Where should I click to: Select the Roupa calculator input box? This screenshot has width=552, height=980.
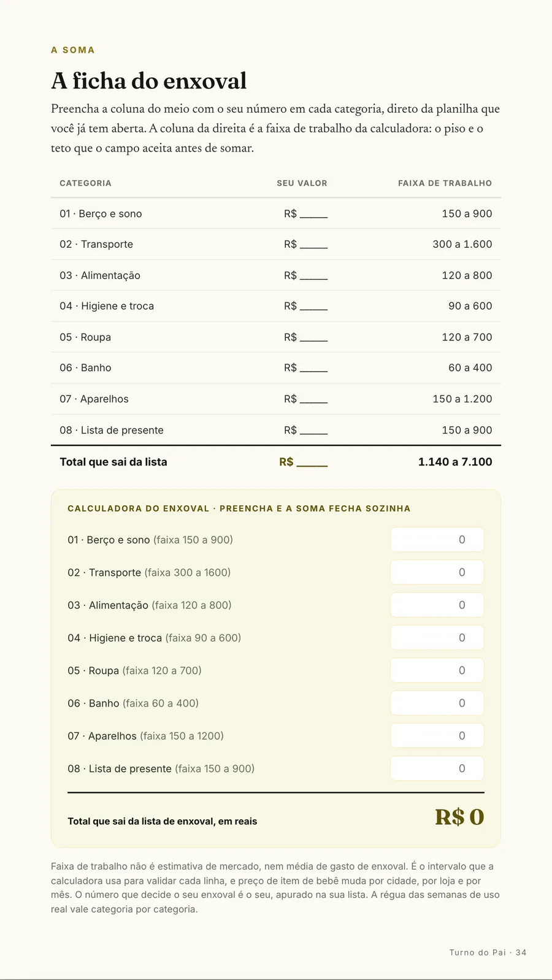[x=437, y=670]
